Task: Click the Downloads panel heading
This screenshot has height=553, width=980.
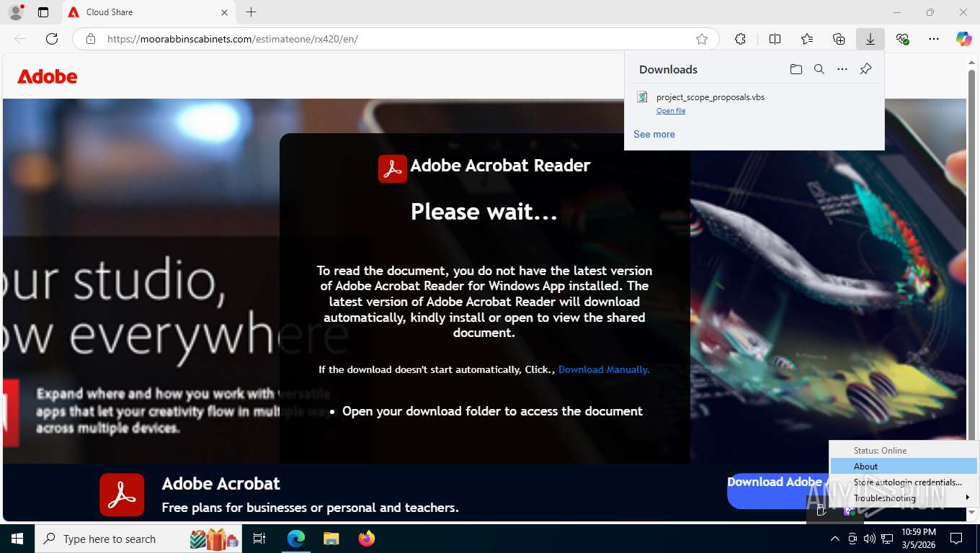Action: pyautogui.click(x=668, y=69)
